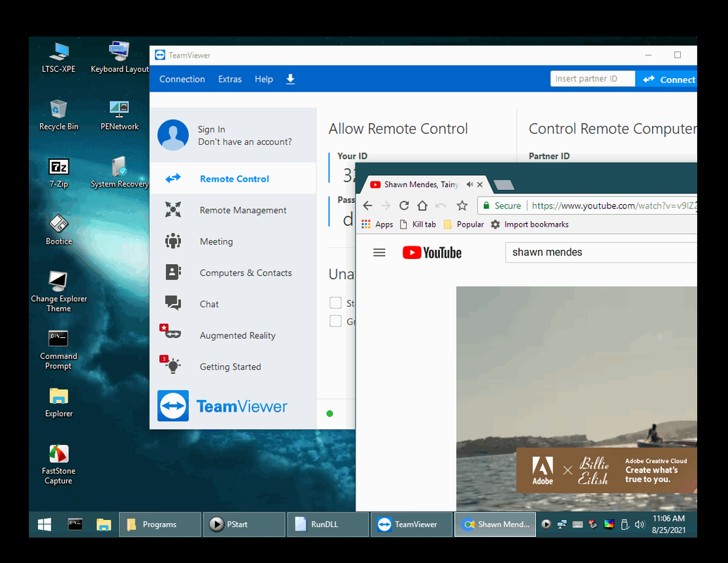Click the TeamViewer profile avatar icon
The image size is (728, 563).
point(172,135)
